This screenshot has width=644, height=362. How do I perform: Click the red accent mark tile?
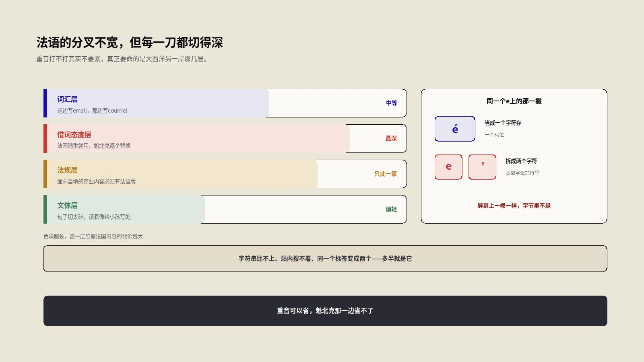pyautogui.click(x=482, y=167)
